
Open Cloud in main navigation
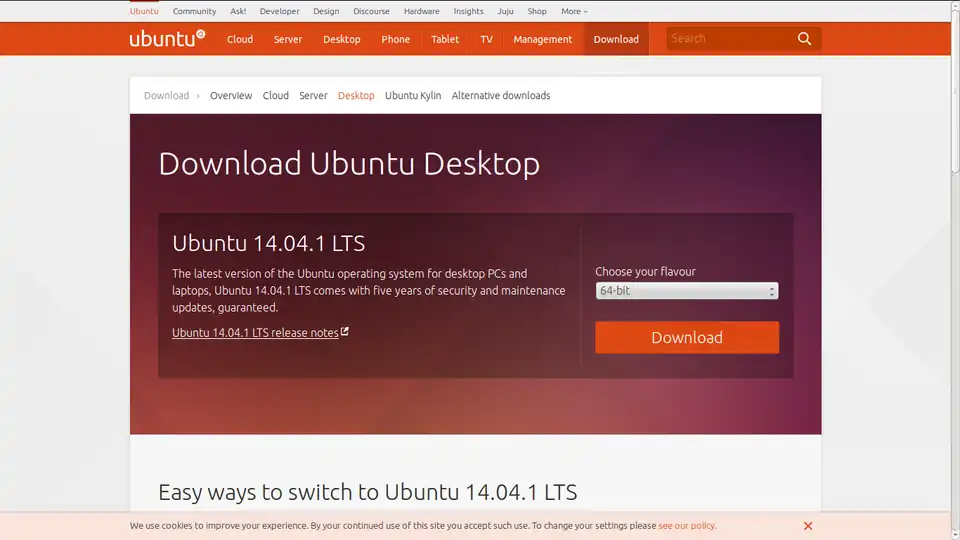[240, 39]
